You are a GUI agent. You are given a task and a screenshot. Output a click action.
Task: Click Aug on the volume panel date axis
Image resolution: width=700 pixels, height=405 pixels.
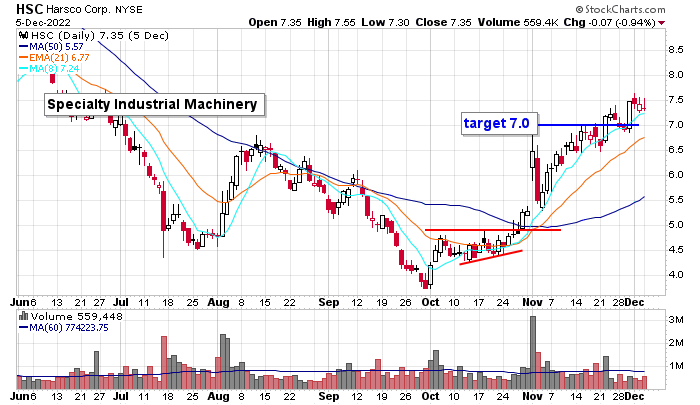coord(219,396)
